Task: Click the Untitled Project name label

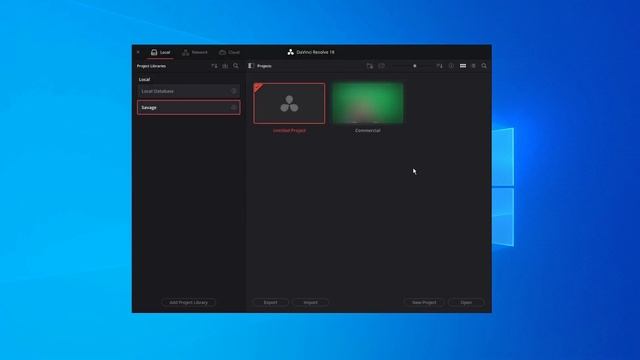Action: pyautogui.click(x=289, y=131)
